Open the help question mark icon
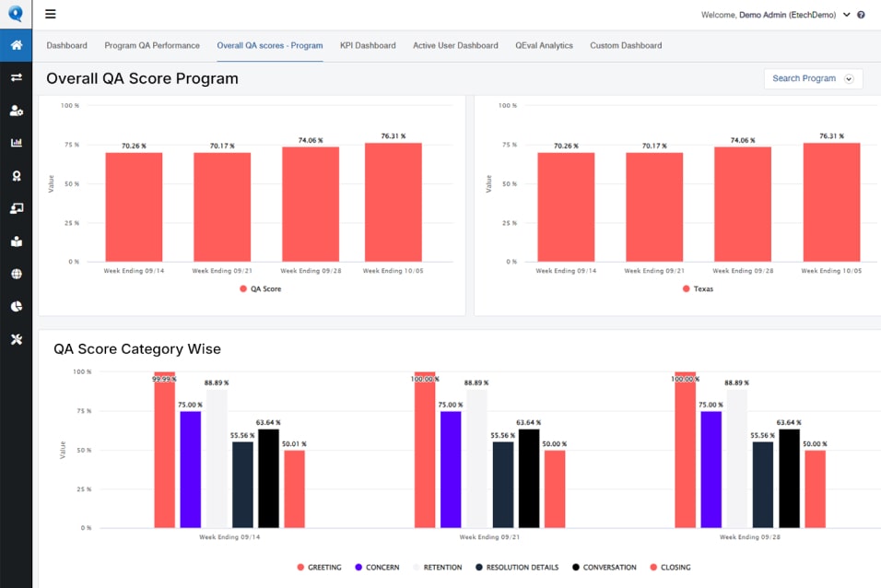 tap(861, 15)
